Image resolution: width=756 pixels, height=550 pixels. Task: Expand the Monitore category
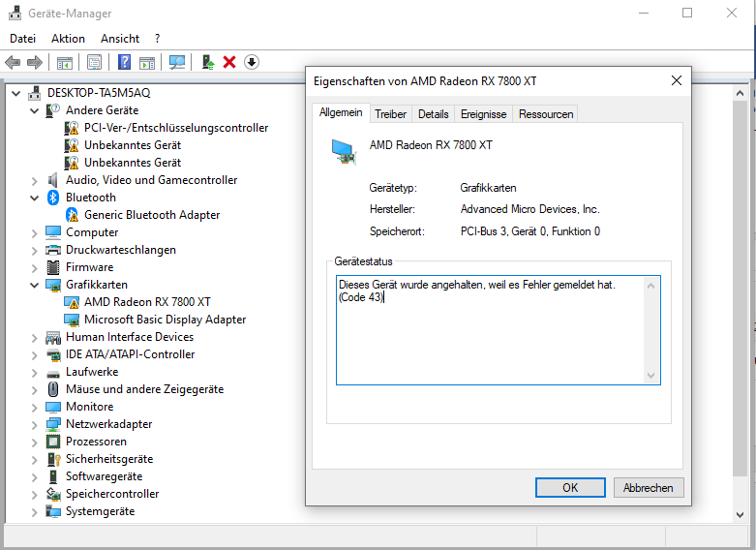click(x=34, y=408)
